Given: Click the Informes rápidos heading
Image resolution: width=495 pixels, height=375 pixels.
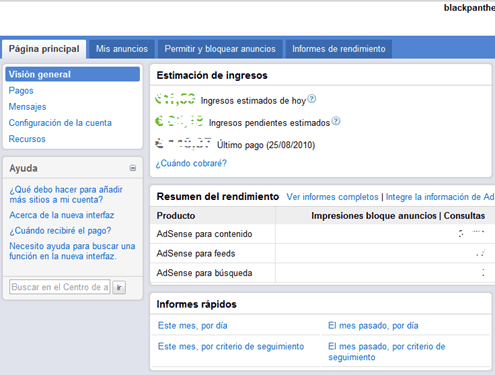Looking at the screenshot, I should click(x=197, y=304).
